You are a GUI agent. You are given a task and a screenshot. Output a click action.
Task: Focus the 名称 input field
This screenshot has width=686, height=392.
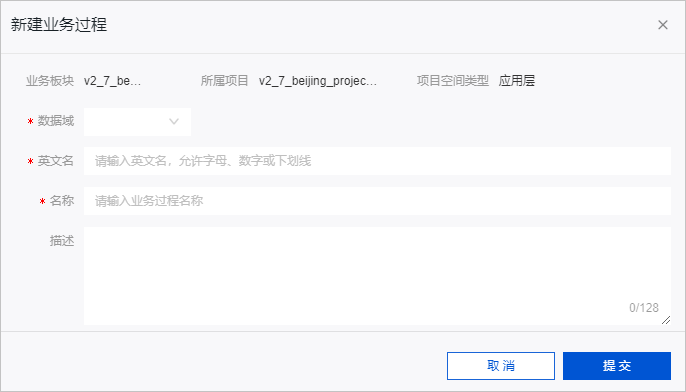377,201
